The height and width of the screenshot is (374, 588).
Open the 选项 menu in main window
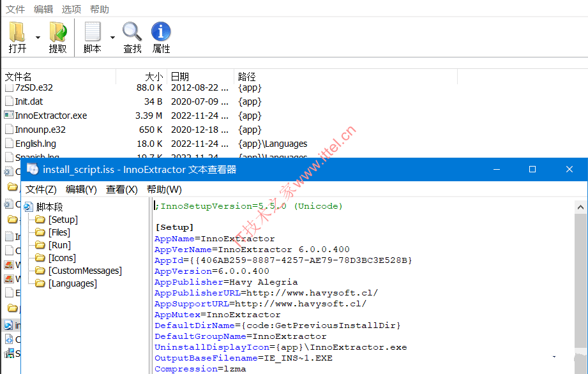click(72, 9)
